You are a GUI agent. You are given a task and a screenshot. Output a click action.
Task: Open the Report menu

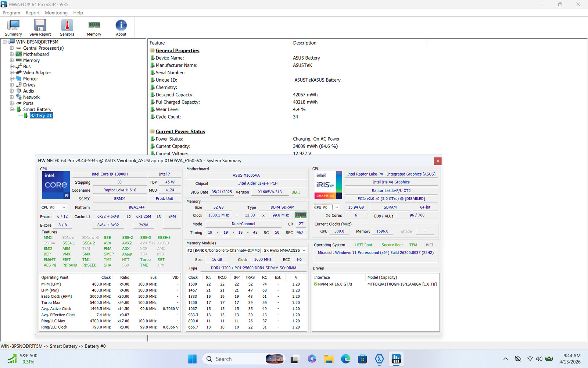tap(32, 13)
